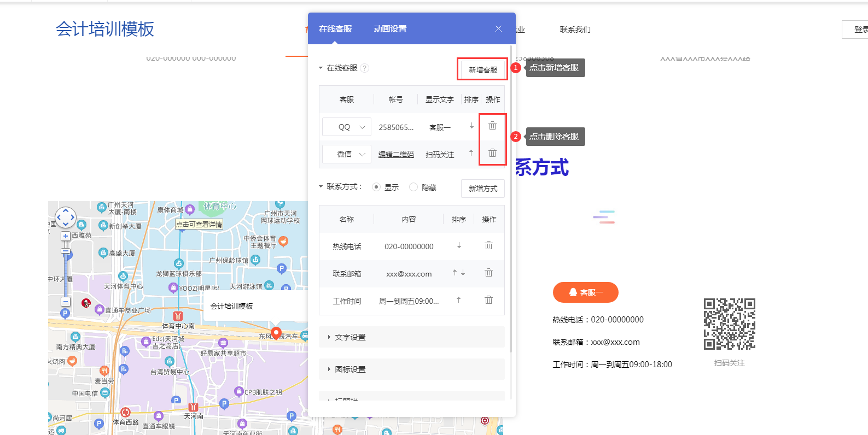Select 隐藏 radio for 联系方式
This screenshot has width=868, height=435.
(x=413, y=187)
